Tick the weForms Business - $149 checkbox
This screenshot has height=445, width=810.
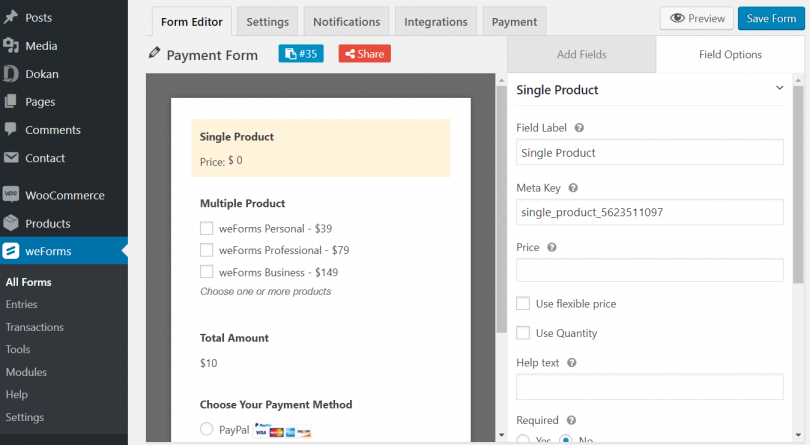pyautogui.click(x=206, y=272)
